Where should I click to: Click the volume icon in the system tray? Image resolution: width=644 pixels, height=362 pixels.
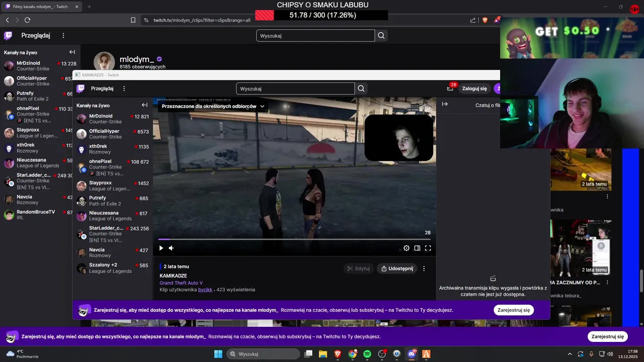[610, 354]
